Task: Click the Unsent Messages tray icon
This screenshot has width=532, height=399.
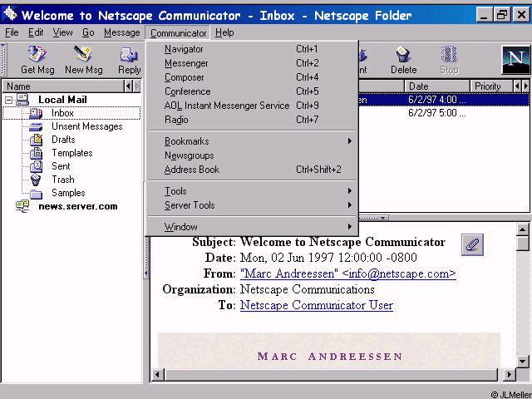Action: click(36, 126)
